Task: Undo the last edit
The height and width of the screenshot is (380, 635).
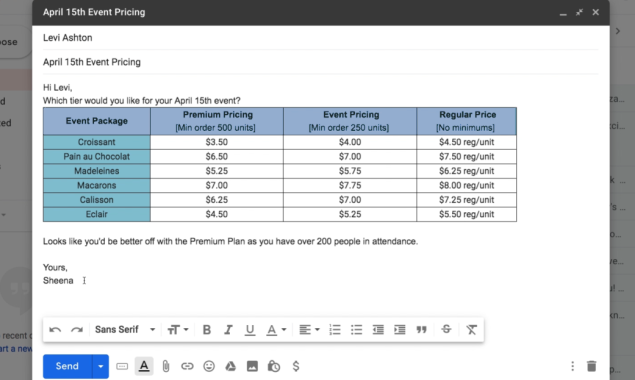Action: pyautogui.click(x=55, y=330)
